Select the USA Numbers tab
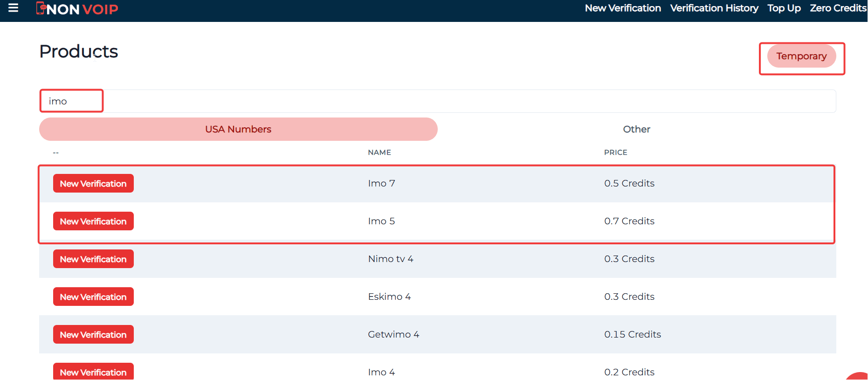 [238, 129]
